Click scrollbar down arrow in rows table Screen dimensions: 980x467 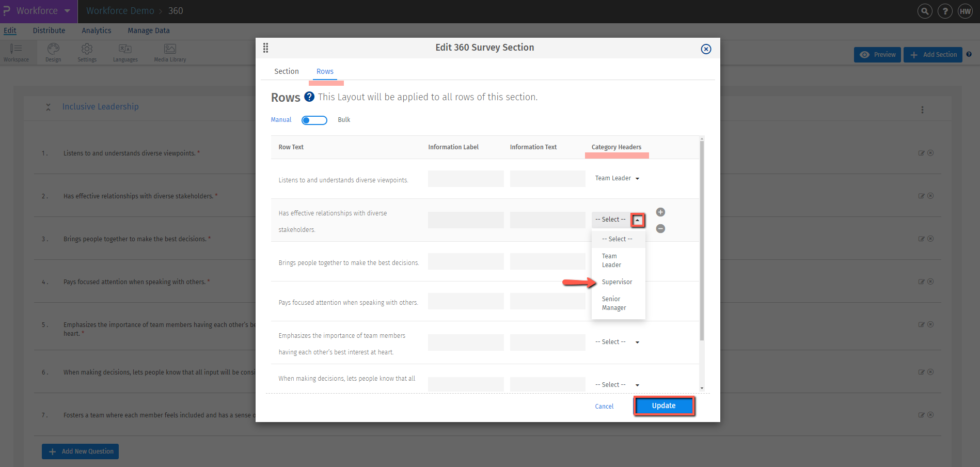click(x=702, y=388)
